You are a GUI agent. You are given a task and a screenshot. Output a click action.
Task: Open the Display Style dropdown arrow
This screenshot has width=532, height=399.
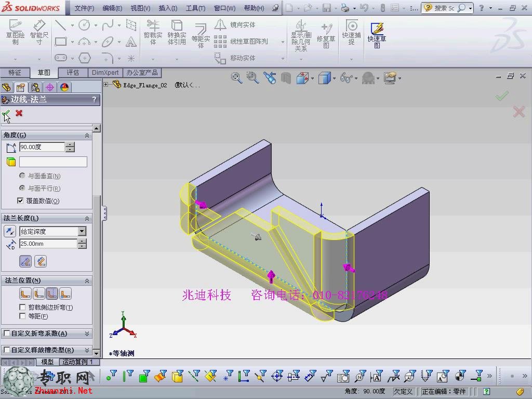(334, 79)
